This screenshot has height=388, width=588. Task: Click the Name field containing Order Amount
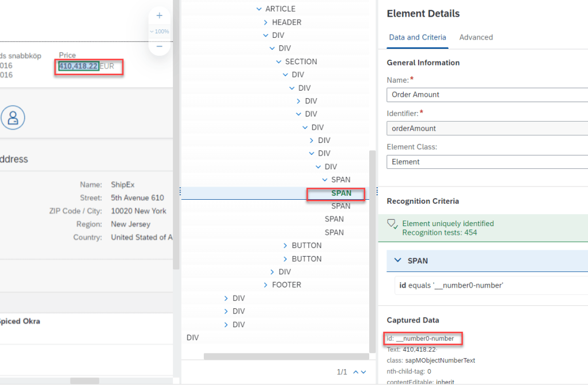pyautogui.click(x=487, y=95)
